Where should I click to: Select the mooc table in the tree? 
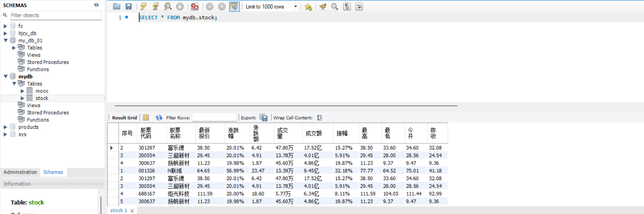(x=42, y=91)
